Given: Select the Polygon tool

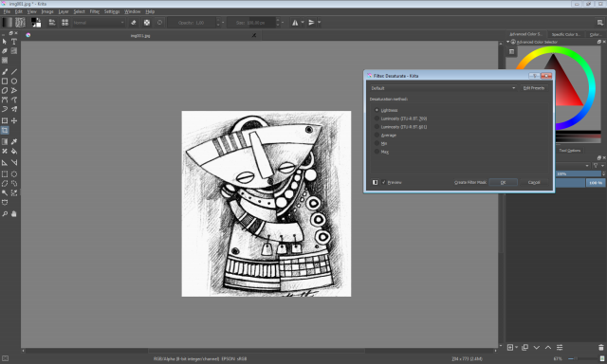Looking at the screenshot, I should pyautogui.click(x=5, y=90).
